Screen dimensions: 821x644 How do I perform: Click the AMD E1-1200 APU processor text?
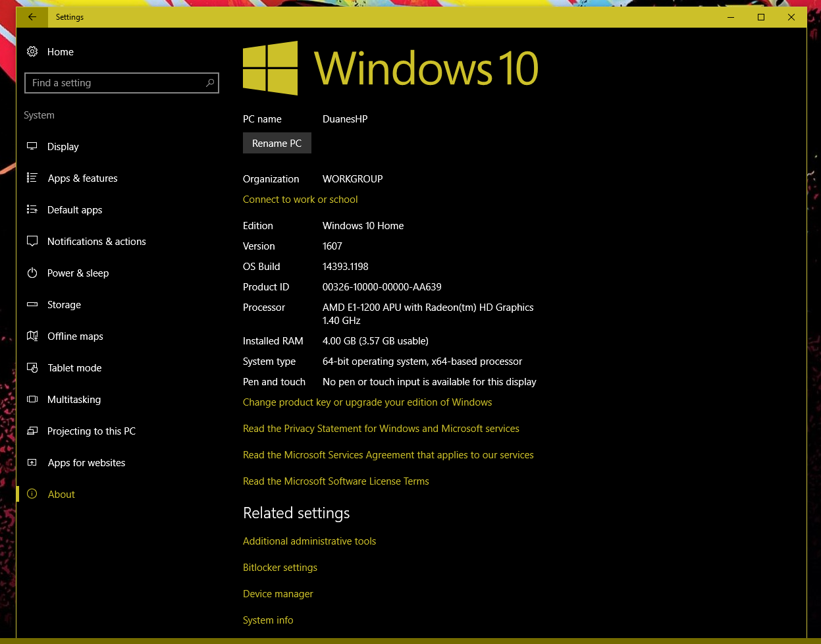[428, 313]
